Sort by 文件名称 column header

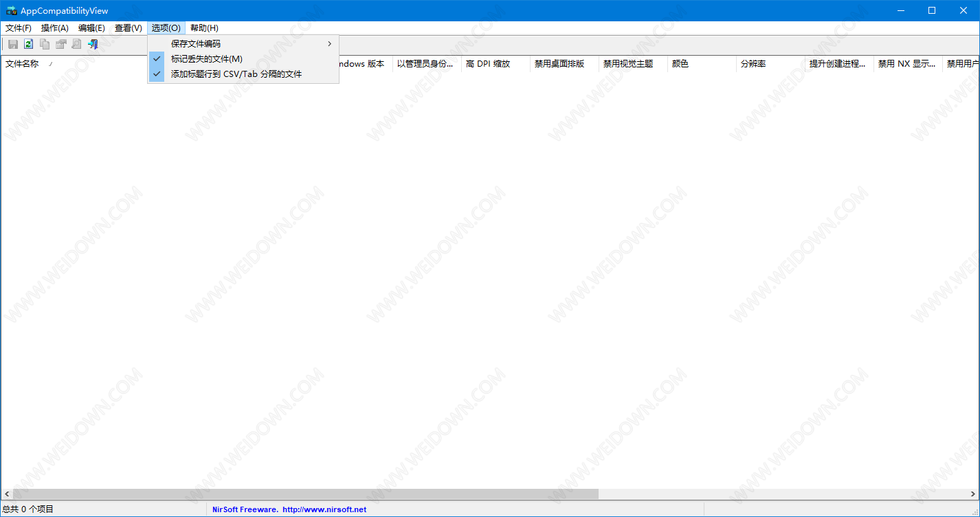[74, 64]
